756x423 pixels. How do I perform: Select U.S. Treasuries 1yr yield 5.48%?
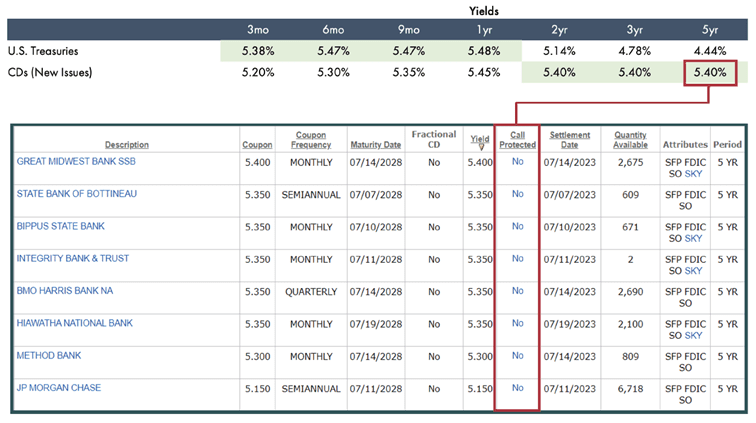pos(484,51)
